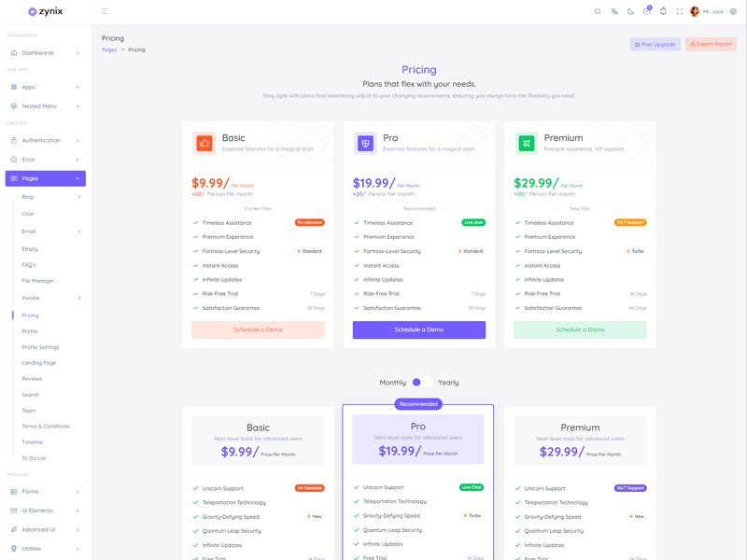Expand the Authentication menu section

pos(45,141)
